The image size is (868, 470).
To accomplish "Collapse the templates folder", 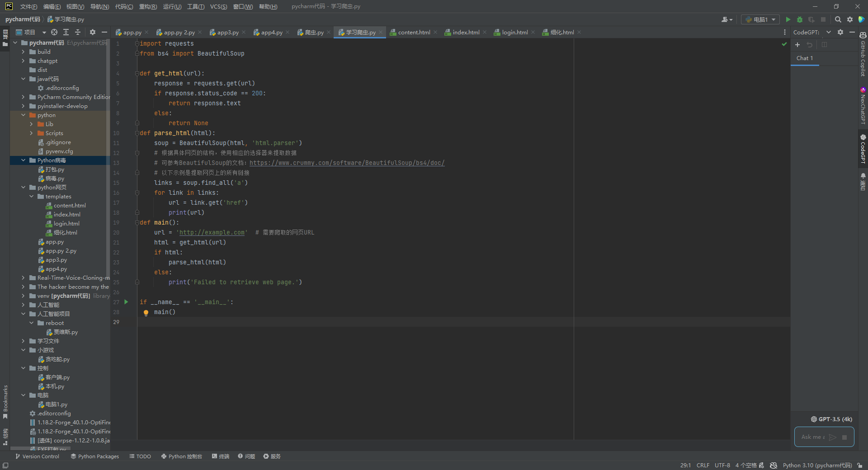I will pos(31,197).
